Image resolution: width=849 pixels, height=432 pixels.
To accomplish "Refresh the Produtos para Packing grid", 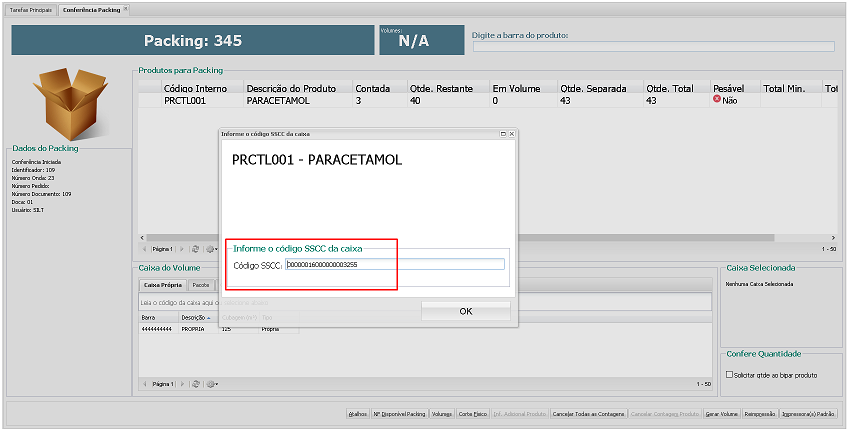I will tap(195, 249).
